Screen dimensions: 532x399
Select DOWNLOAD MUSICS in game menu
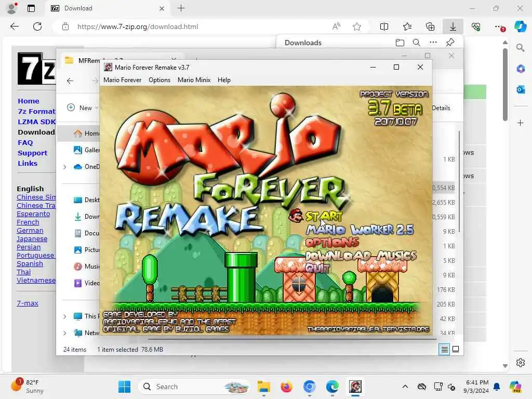pos(361,255)
